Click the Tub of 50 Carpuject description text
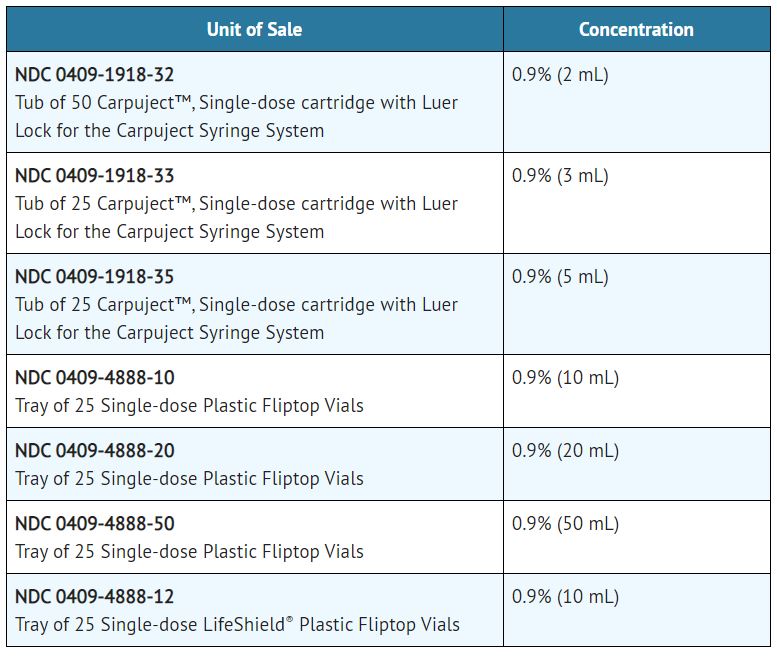Image resolution: width=777 pixels, height=656 pixels. pyautogui.click(x=236, y=117)
